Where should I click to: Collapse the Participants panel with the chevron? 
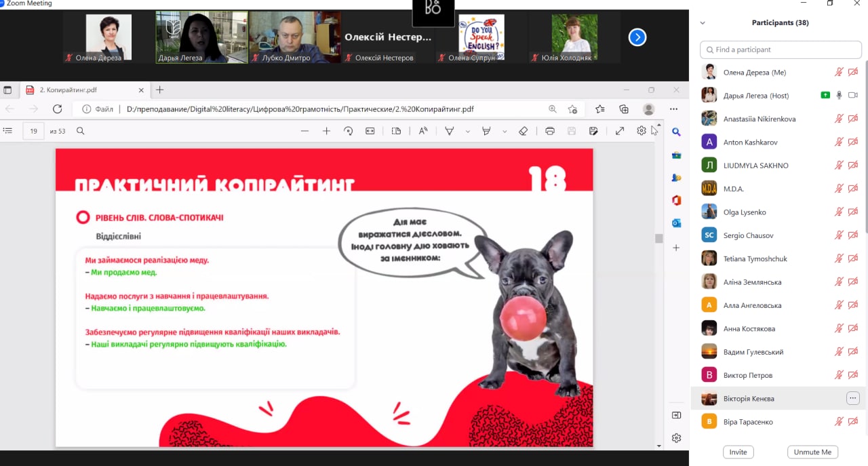point(703,23)
